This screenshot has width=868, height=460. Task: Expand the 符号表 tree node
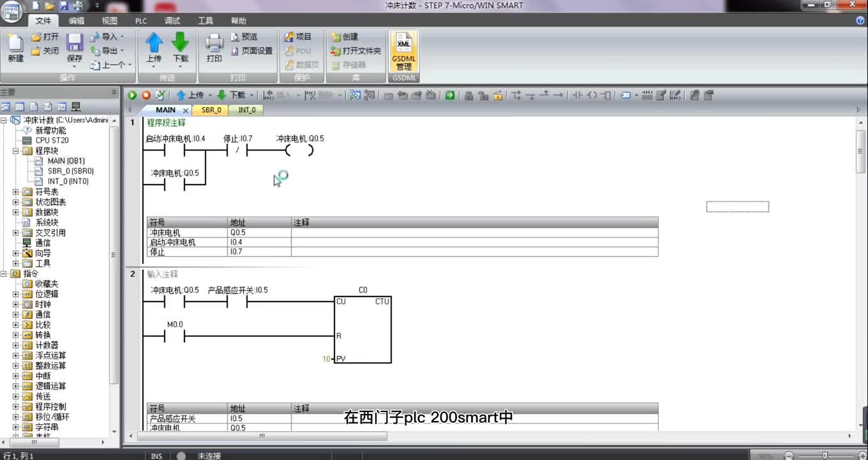pos(15,192)
